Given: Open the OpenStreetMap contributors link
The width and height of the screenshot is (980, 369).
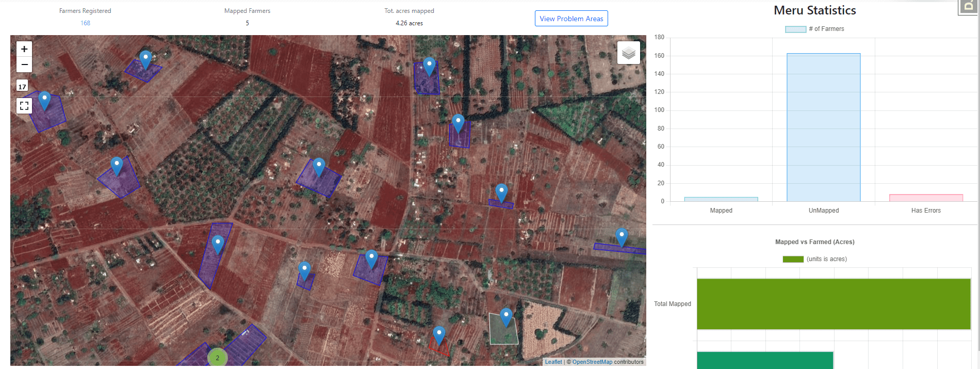Looking at the screenshot, I should pyautogui.click(x=592, y=362).
